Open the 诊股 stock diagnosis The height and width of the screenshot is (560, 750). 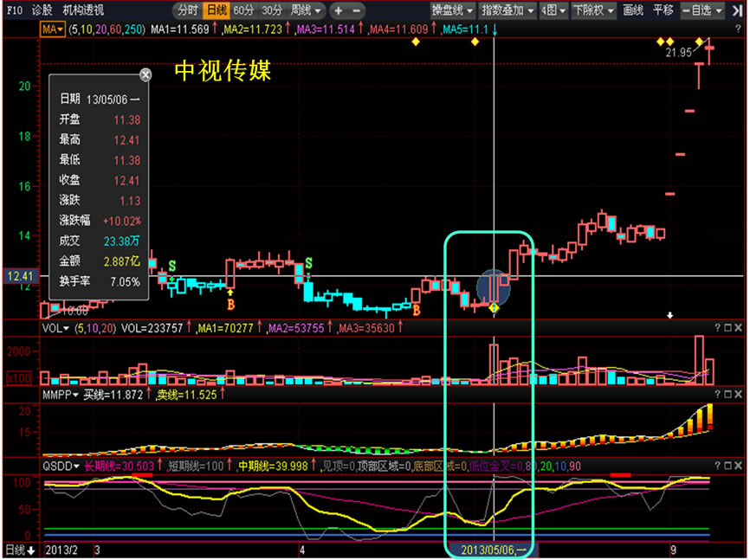click(x=42, y=10)
